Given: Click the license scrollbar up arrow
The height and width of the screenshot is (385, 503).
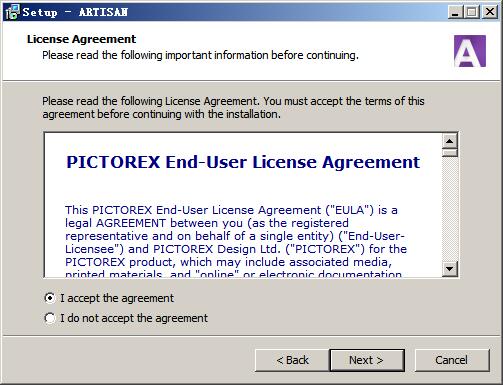Looking at the screenshot, I should tap(450, 141).
